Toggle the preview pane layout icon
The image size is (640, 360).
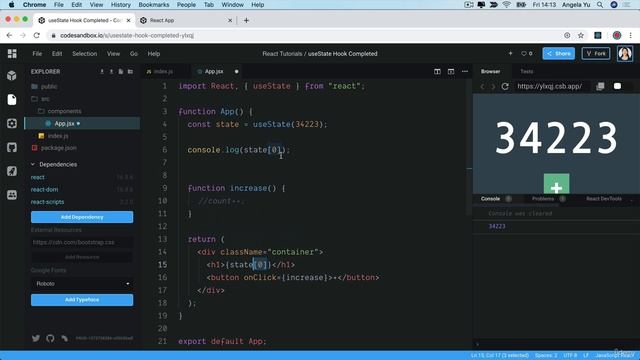coord(451,71)
